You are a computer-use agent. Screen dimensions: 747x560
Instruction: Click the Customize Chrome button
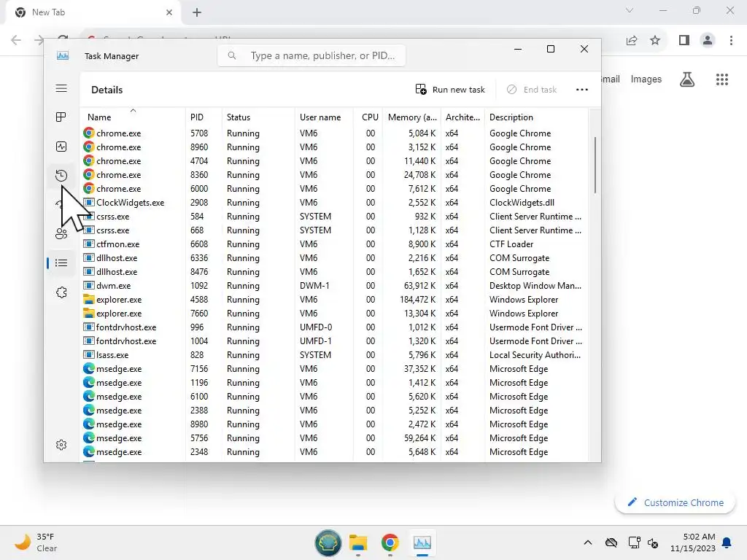coord(675,502)
